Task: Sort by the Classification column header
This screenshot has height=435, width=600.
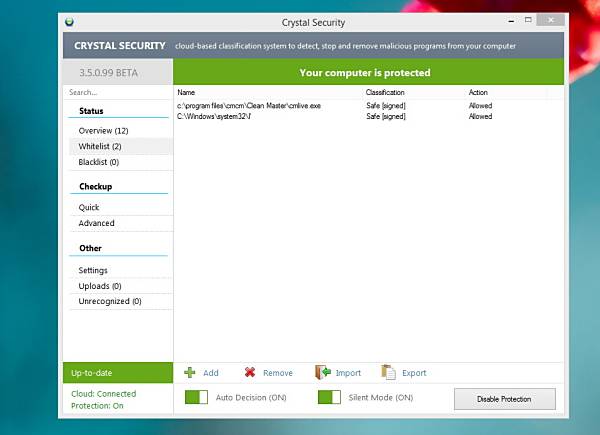Action: [x=385, y=92]
